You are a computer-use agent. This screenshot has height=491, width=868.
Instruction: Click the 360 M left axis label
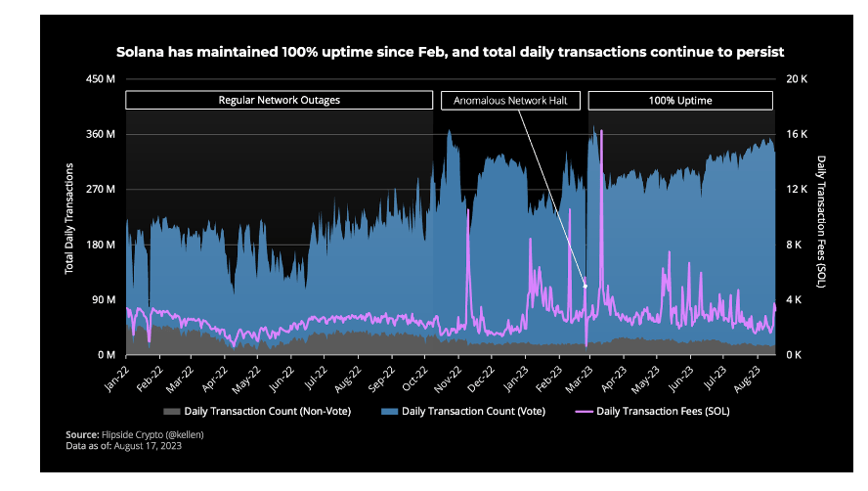(101, 134)
